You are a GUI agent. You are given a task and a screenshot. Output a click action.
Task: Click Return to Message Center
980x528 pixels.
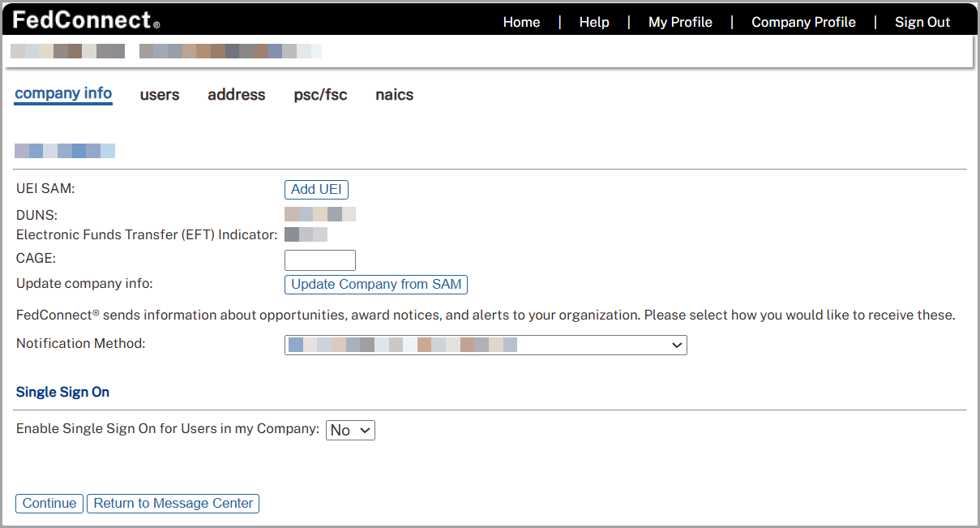tap(173, 503)
